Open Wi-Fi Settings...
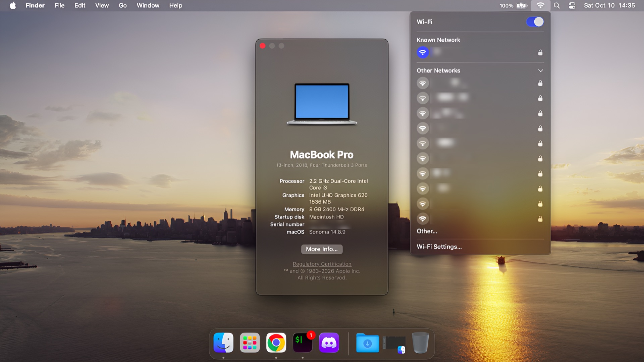Screen dimensions: 644x362 click(x=439, y=247)
